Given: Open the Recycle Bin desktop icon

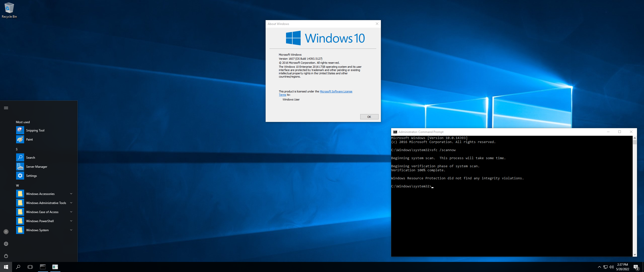Looking at the screenshot, I should 9,10.
